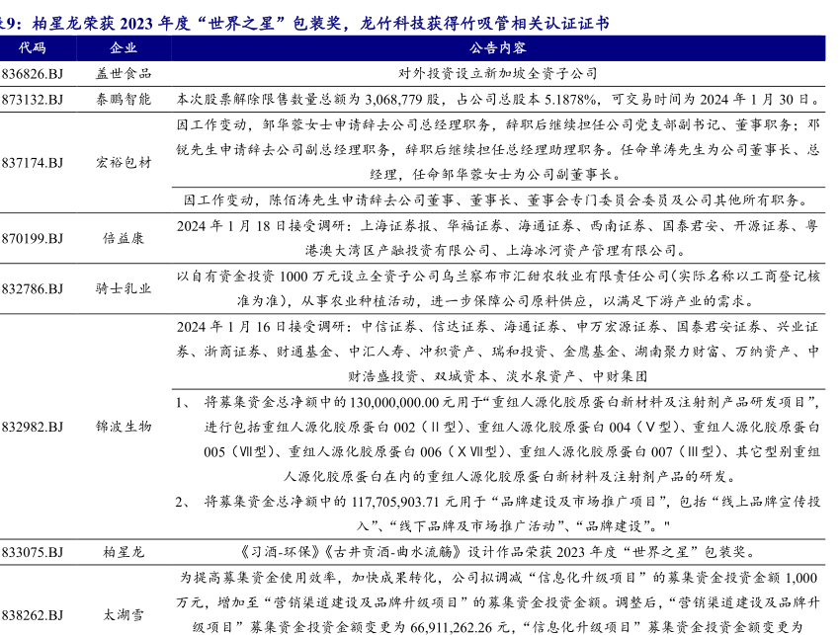The height and width of the screenshot is (635, 840).
Task: Select stock code 833075.BJ
Action: pyautogui.click(x=33, y=552)
